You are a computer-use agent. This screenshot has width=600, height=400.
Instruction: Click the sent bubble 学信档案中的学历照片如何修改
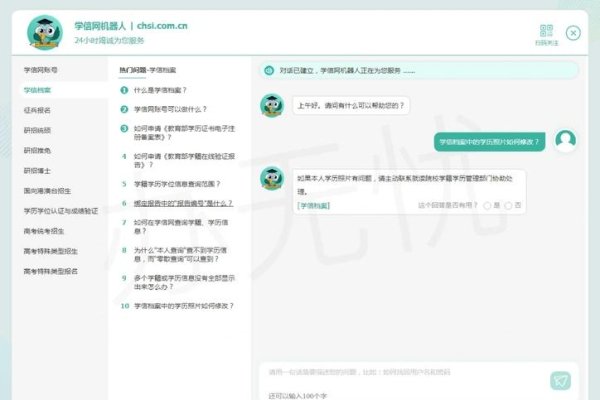click(489, 142)
